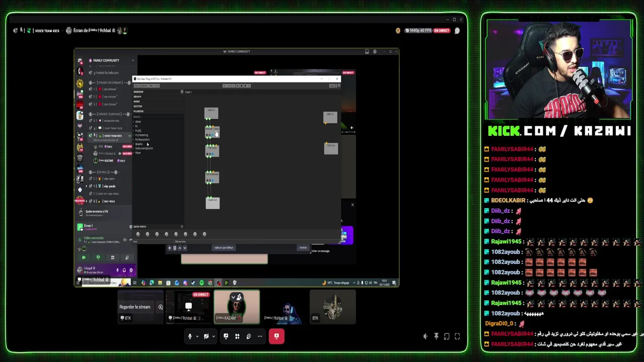Toggle headphones deafen in shared Discord

point(124,270)
